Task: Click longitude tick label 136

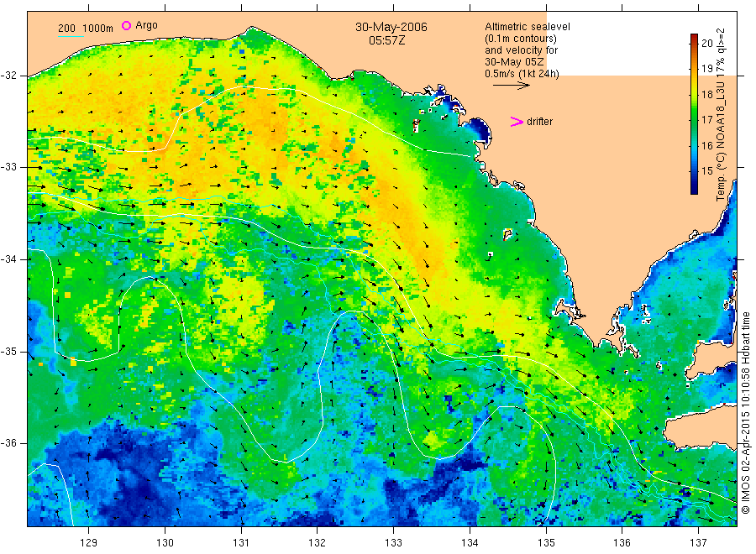Action: tap(622, 542)
